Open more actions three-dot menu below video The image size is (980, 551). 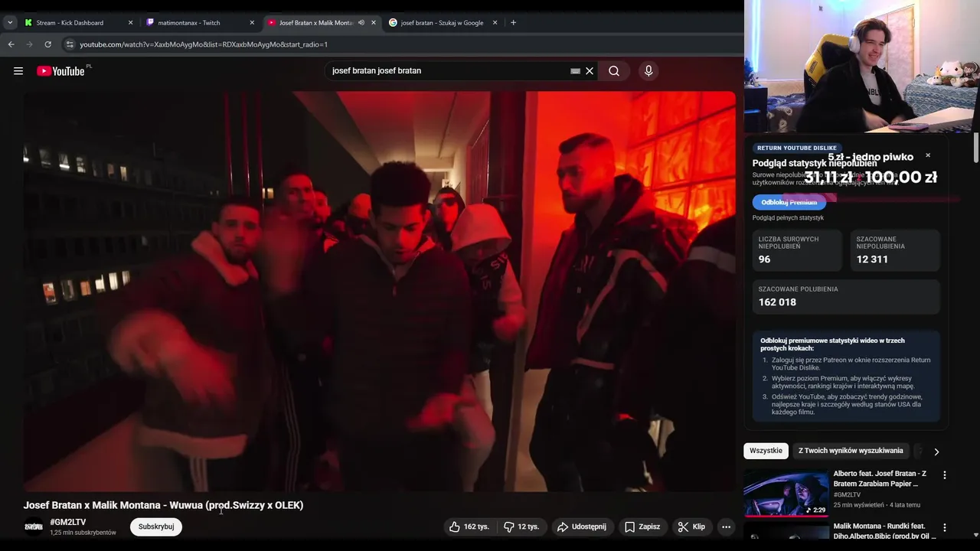click(726, 527)
